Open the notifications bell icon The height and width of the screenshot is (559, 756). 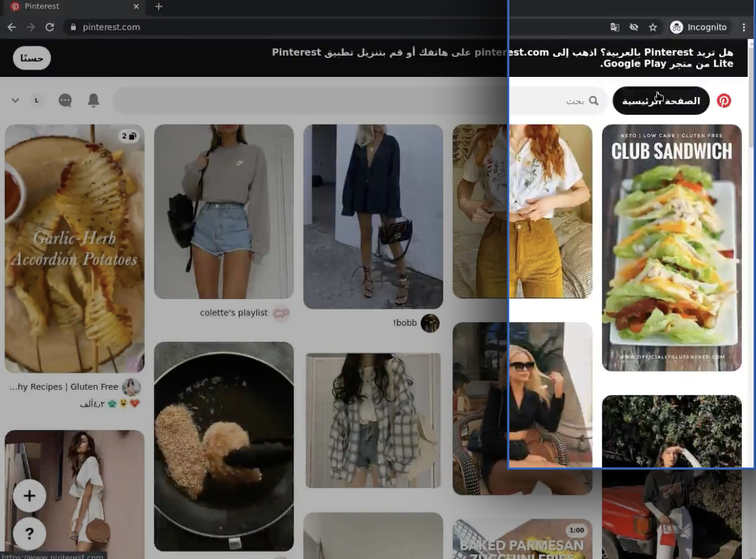coord(93,101)
